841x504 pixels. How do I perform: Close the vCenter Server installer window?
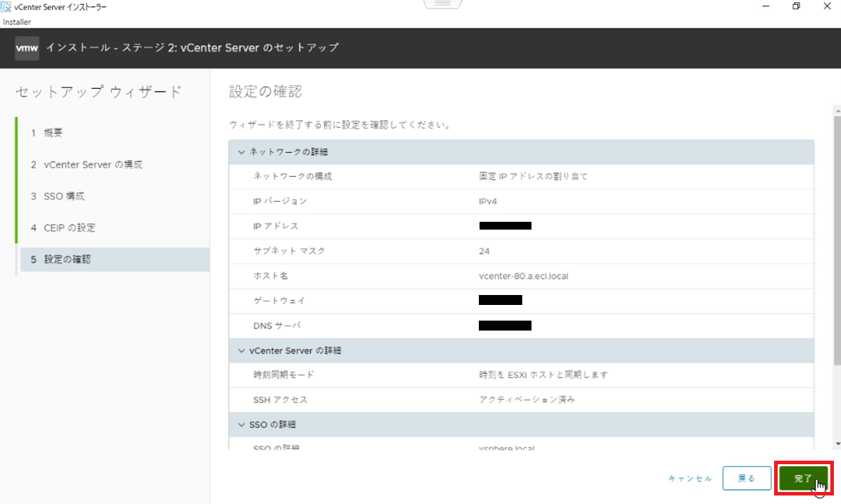[827, 6]
